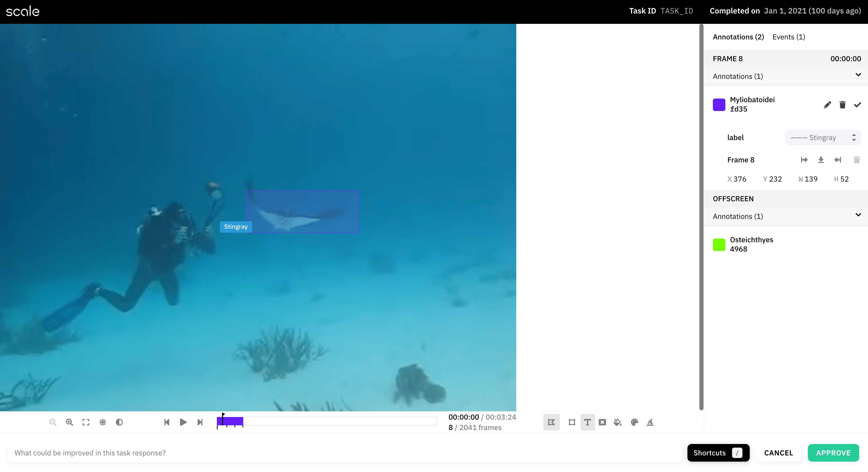
Task: Click the 00:00:00 / 00:03:24 timecode display
Action: point(482,417)
